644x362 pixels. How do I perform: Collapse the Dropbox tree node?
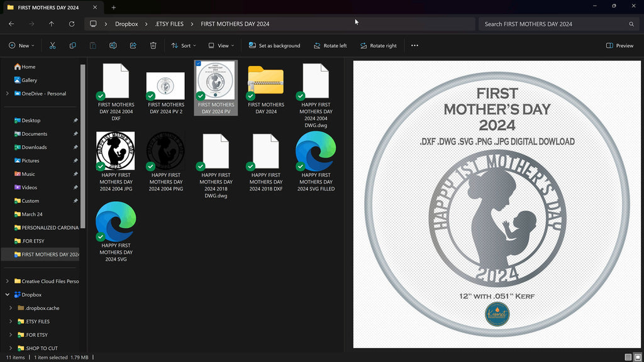(x=8, y=295)
